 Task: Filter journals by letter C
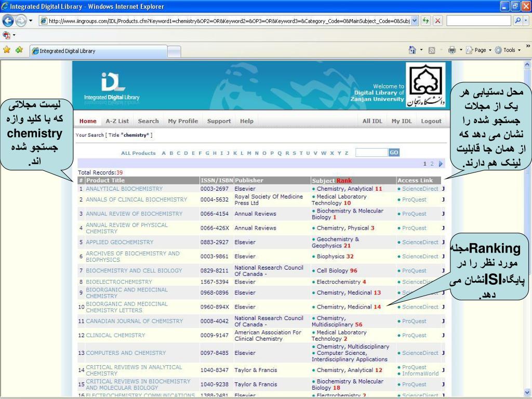[179, 153]
